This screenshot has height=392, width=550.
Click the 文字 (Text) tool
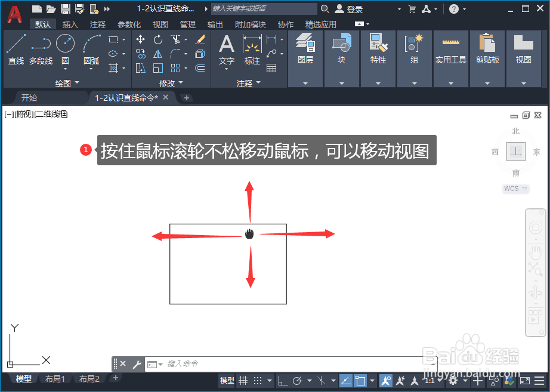pos(227,50)
